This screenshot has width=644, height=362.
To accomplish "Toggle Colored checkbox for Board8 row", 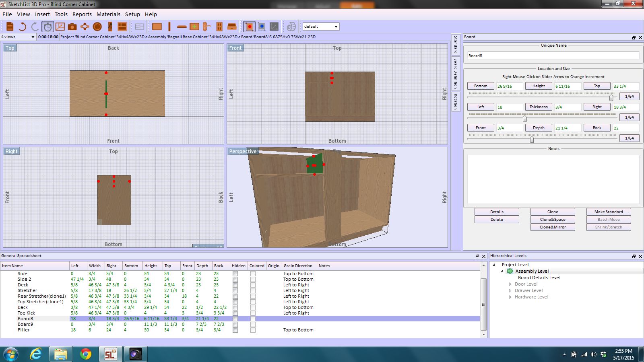I will tap(253, 319).
